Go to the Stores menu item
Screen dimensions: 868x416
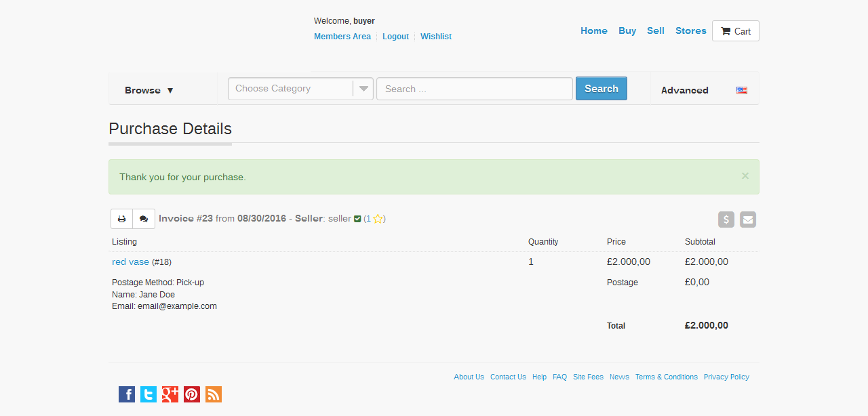(x=690, y=30)
